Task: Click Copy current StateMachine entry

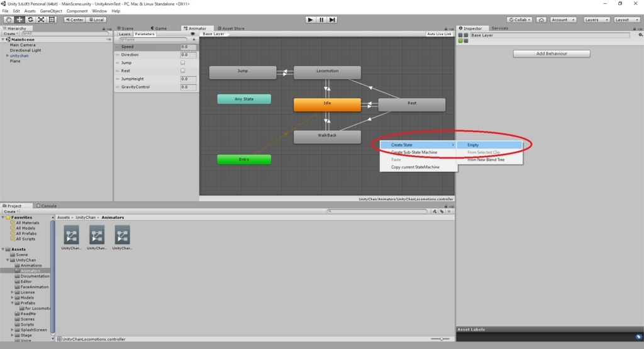Action: point(418,167)
